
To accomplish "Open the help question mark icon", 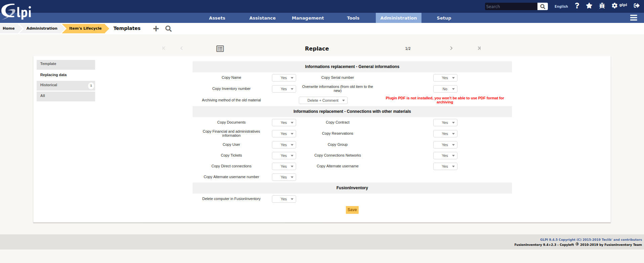I will pyautogui.click(x=577, y=6).
